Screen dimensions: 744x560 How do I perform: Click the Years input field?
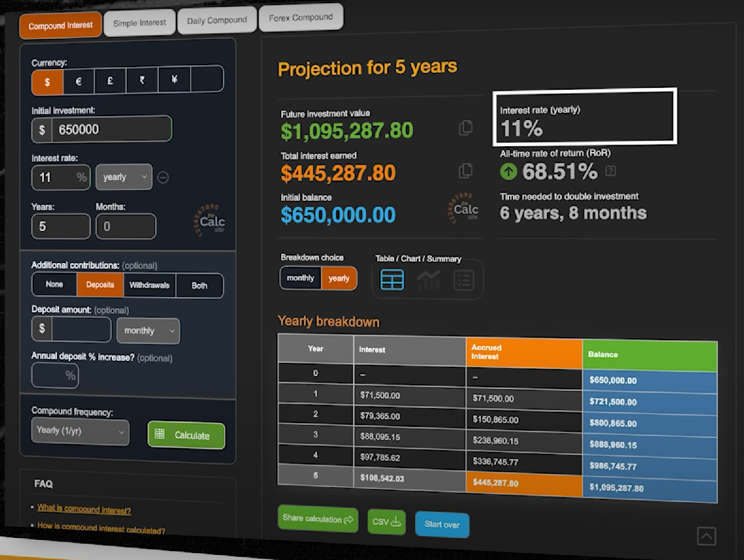click(x=61, y=227)
